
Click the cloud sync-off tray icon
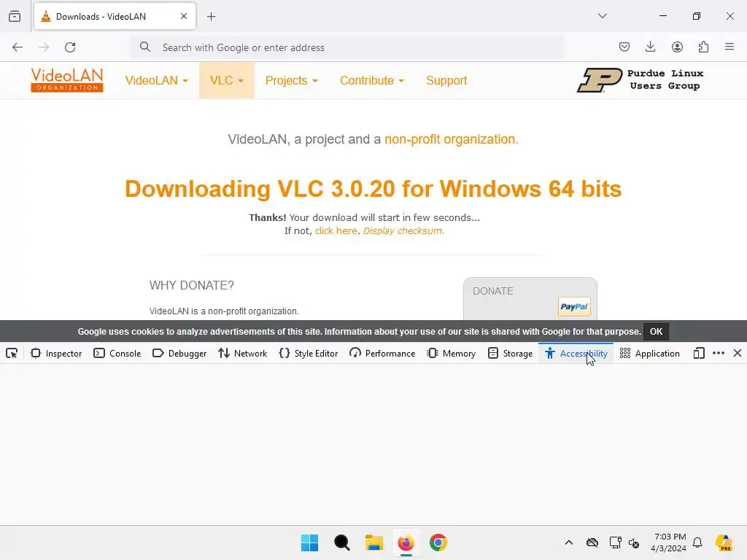(x=592, y=542)
